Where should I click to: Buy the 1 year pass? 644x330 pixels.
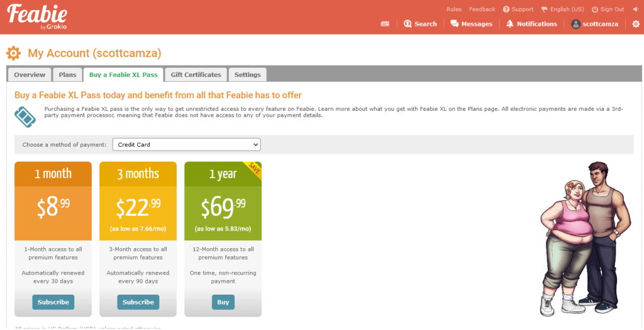[x=223, y=302]
